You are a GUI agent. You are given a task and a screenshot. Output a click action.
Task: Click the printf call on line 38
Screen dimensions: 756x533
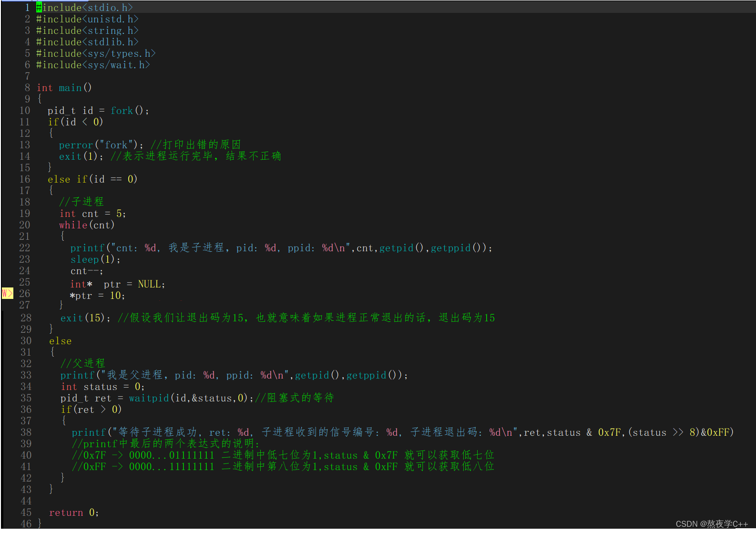(x=403, y=432)
